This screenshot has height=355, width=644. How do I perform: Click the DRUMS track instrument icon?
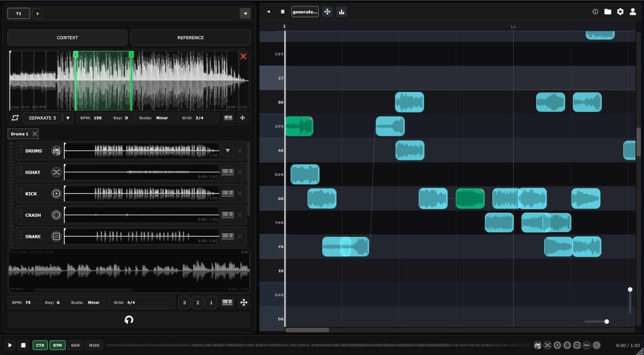pyautogui.click(x=56, y=151)
